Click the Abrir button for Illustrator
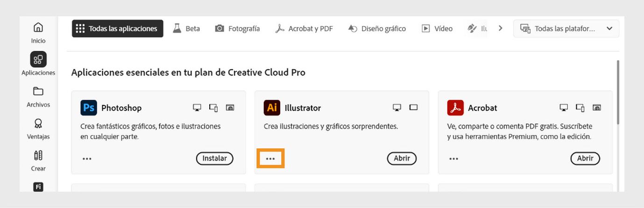The width and height of the screenshot is (644, 208). [402, 159]
